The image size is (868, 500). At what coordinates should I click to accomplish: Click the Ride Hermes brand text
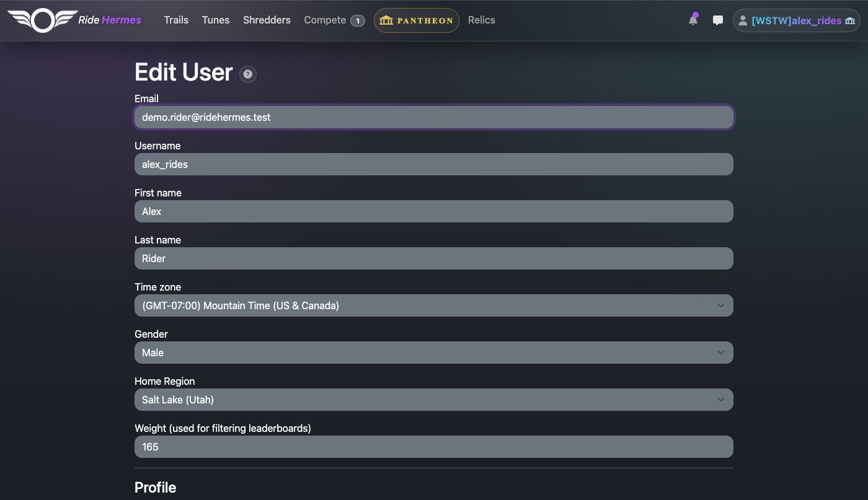pyautogui.click(x=110, y=20)
